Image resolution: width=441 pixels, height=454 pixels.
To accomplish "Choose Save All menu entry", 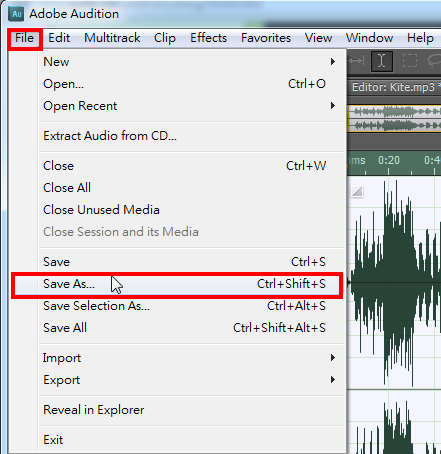I will click(x=191, y=328).
